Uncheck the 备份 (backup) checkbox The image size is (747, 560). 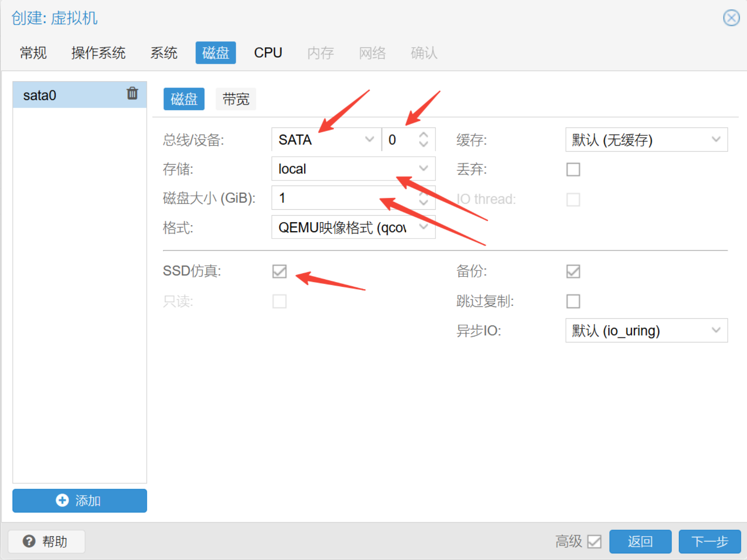pyautogui.click(x=573, y=271)
